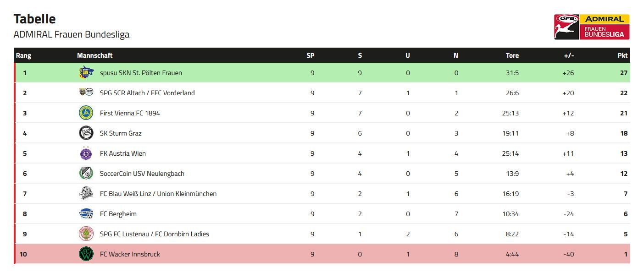Viewport: 644px width, 278px height.
Task: Click the FK Austria Wien violet crest
Action: (86, 153)
